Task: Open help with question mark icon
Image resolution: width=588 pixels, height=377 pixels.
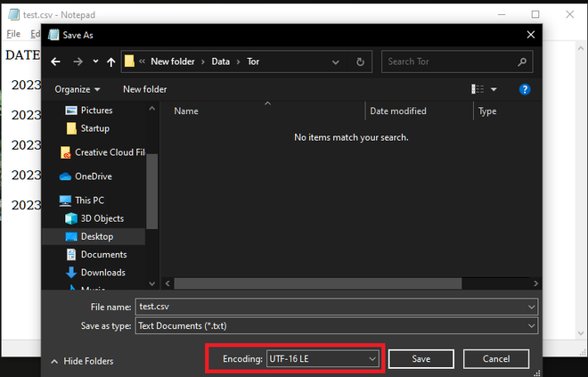Action: (x=525, y=89)
